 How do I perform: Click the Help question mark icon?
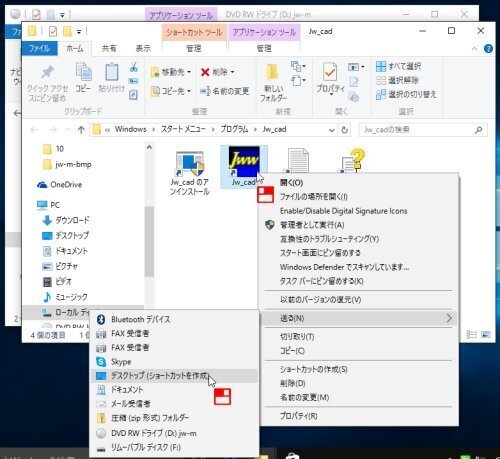[x=488, y=49]
